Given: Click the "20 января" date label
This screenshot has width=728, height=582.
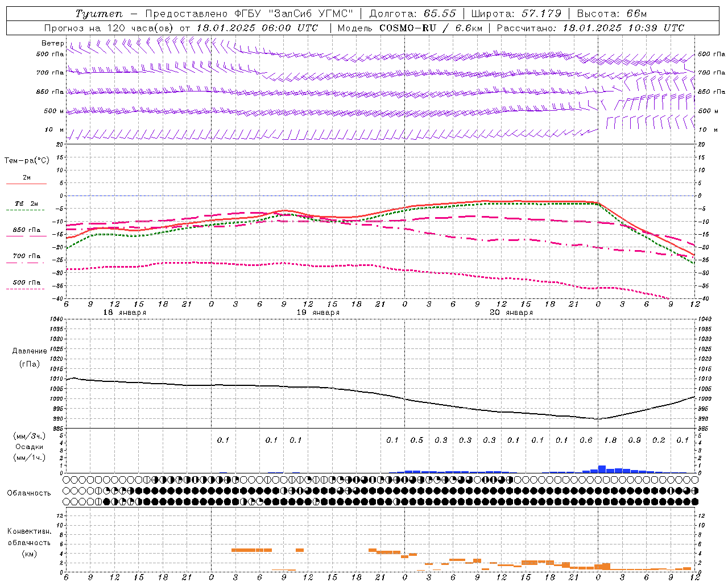Looking at the screenshot, I should (511, 313).
